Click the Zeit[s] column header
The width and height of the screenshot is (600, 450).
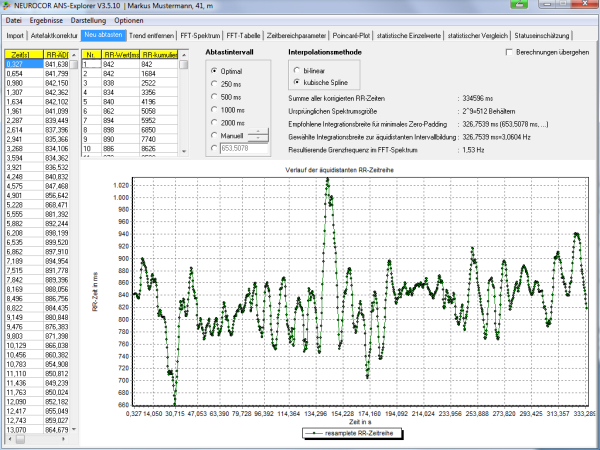(x=24, y=55)
